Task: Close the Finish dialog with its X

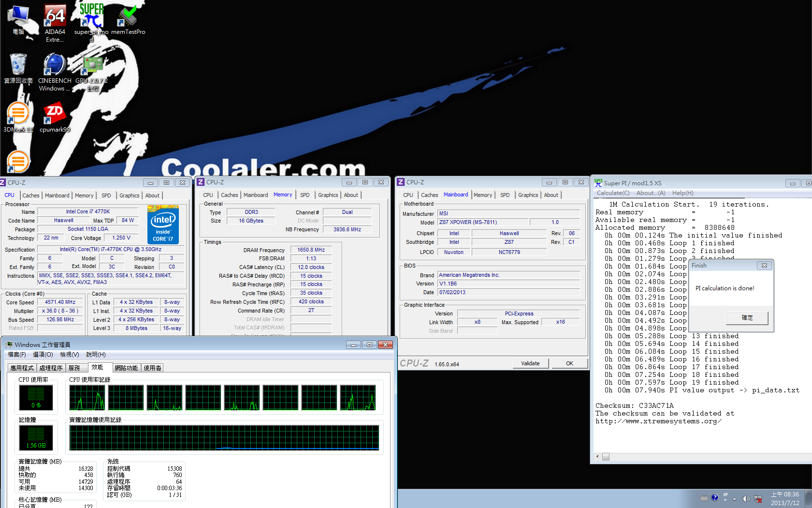Action: [x=764, y=266]
